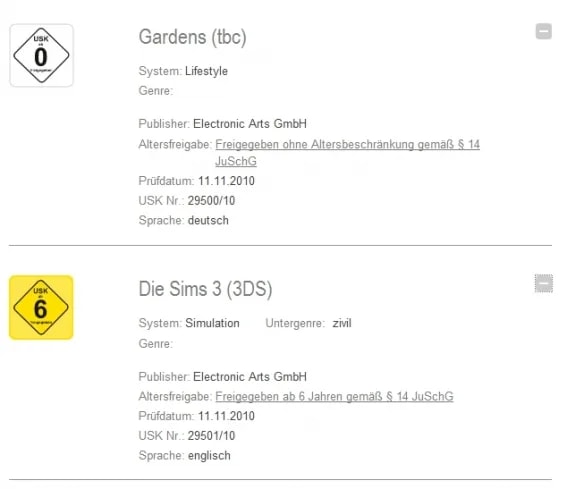Collapse the Gardens (tbc) entry
The width and height of the screenshot is (567, 489).
pyautogui.click(x=543, y=31)
